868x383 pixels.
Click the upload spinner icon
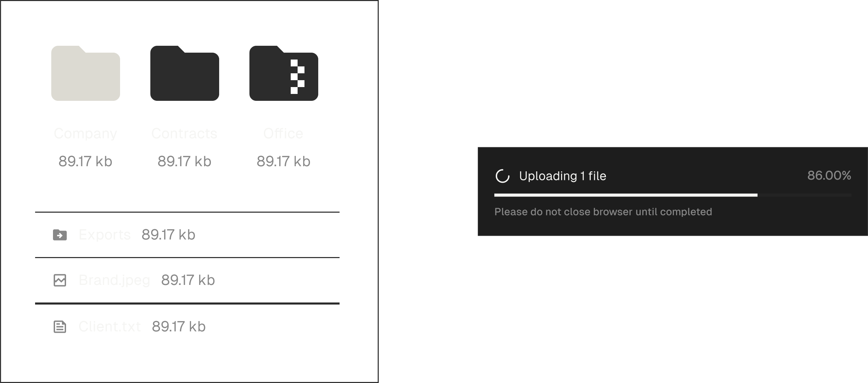coord(502,176)
